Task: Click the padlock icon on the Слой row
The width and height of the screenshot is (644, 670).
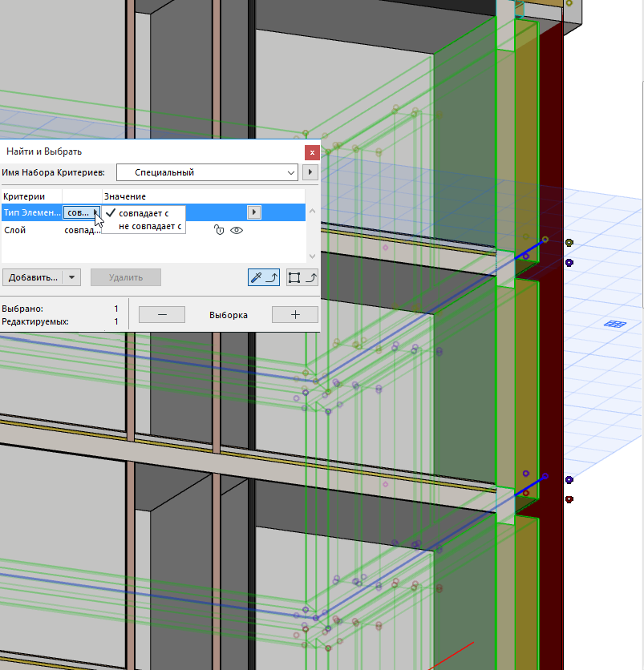Action: [218, 230]
